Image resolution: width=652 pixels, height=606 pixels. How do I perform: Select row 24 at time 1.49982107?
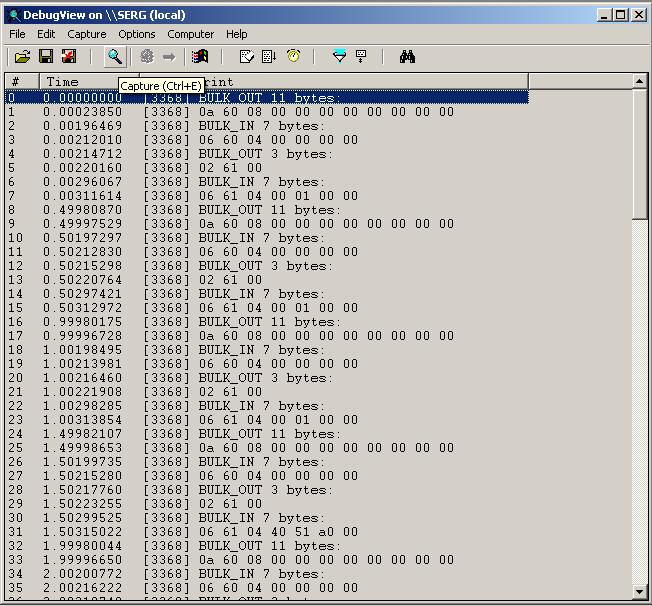(267, 434)
